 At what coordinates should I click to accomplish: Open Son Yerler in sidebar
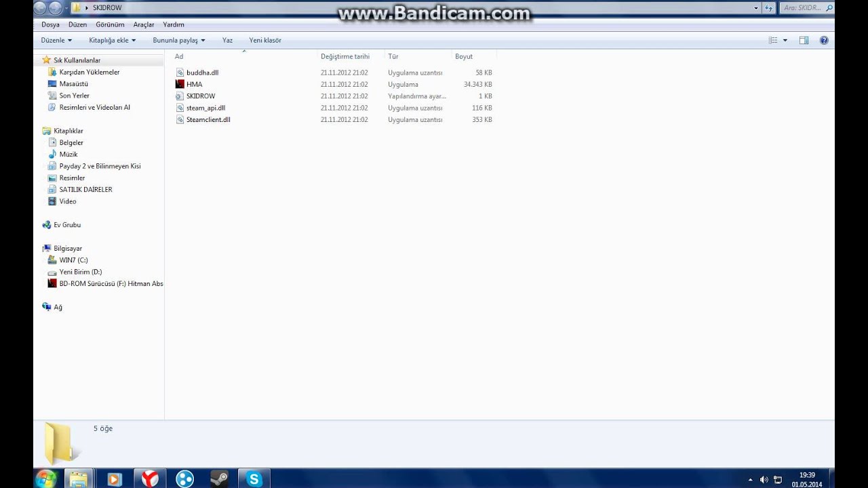tap(74, 96)
